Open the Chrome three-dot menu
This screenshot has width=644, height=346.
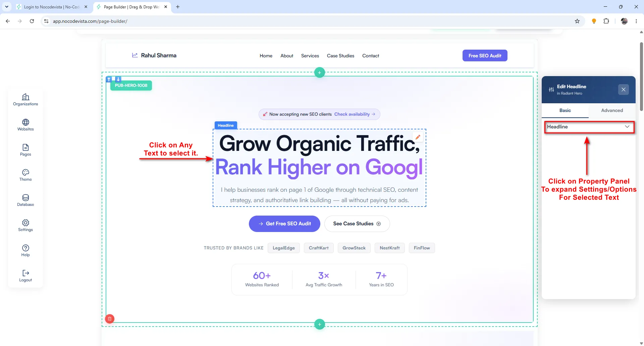pyautogui.click(x=636, y=21)
